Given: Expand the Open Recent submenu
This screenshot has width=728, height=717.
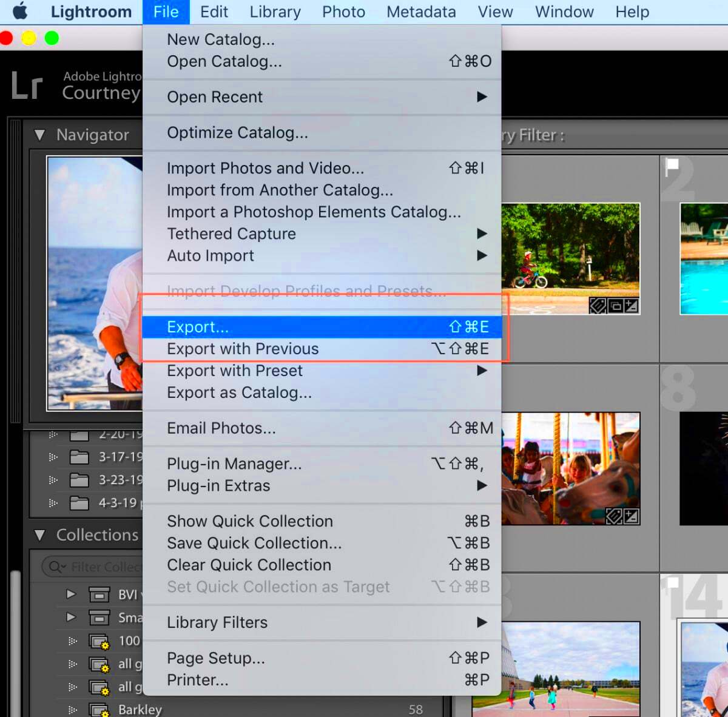Looking at the screenshot, I should (x=322, y=97).
